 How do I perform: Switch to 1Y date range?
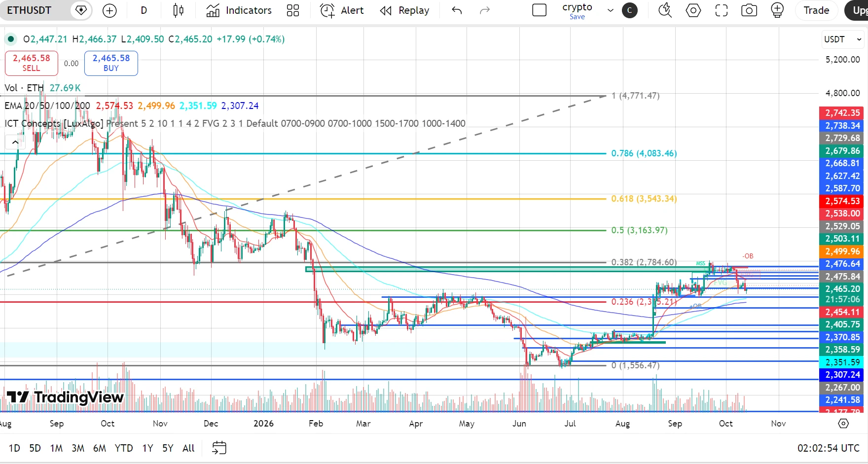click(x=147, y=448)
